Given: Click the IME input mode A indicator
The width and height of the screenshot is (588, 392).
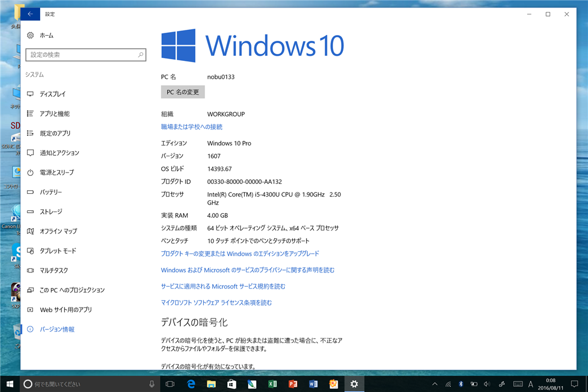Looking at the screenshot, I should tap(531, 384).
